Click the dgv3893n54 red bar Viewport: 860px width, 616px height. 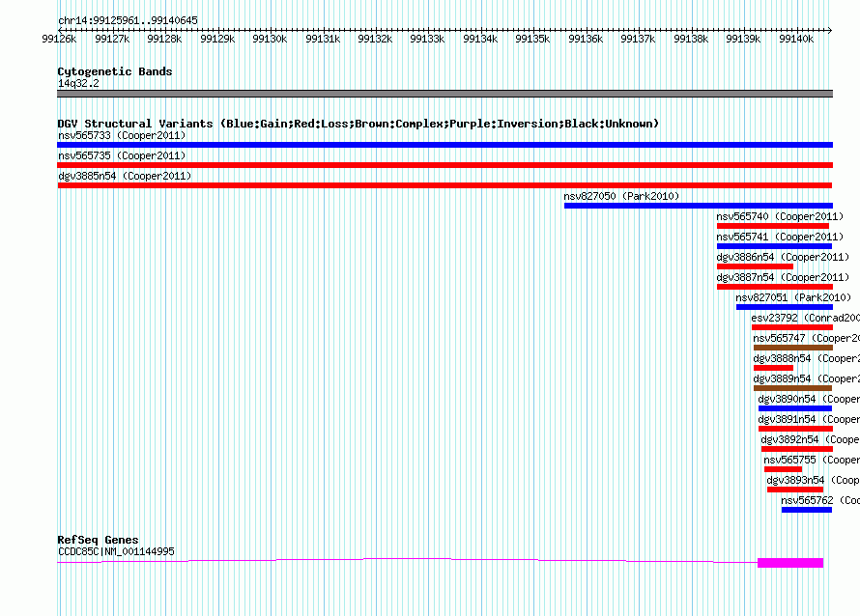[x=794, y=490]
